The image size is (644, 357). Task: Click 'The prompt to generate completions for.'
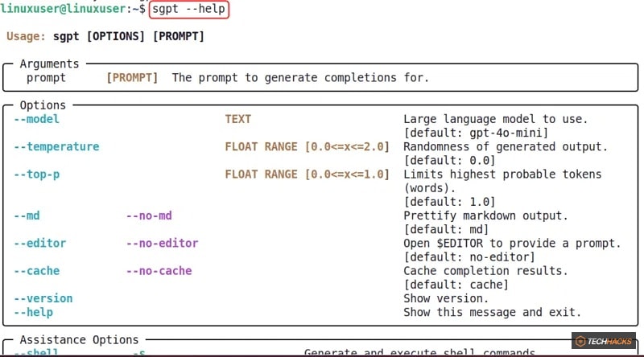300,77
